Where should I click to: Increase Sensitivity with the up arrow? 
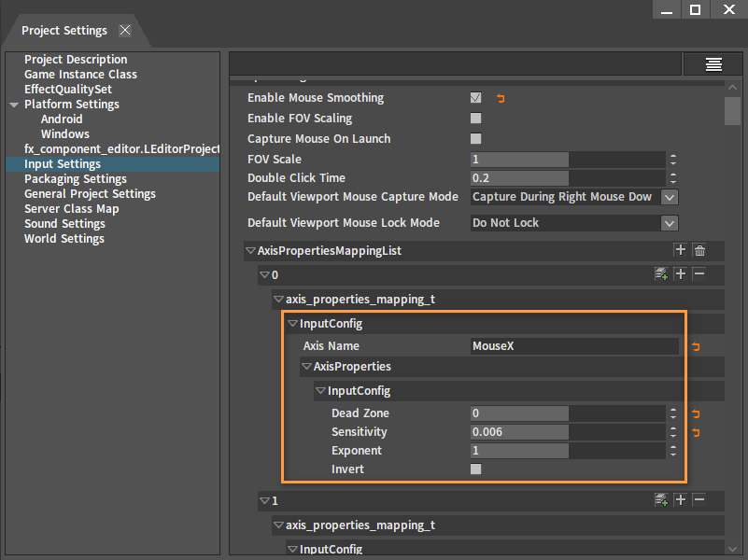click(673, 428)
